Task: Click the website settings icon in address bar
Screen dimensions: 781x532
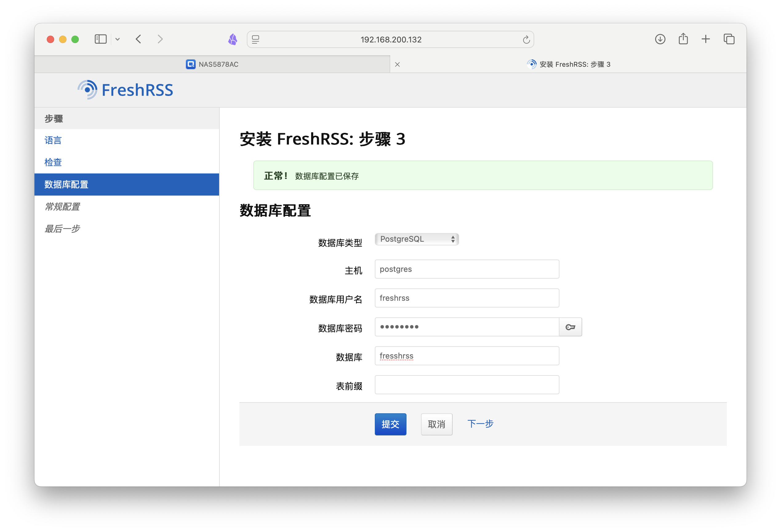Action: click(255, 40)
